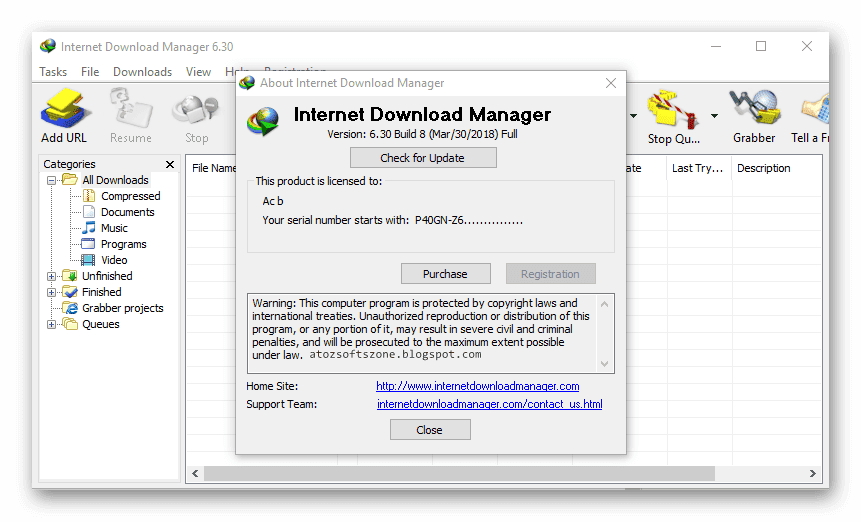Click the Queues folder icon
This screenshot has width=861, height=522.
click(70, 323)
